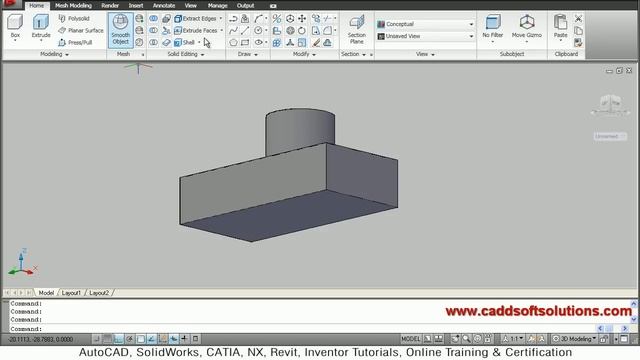Select the Ellipse draw tool
This screenshot has height=360, width=640.
pos(258,42)
